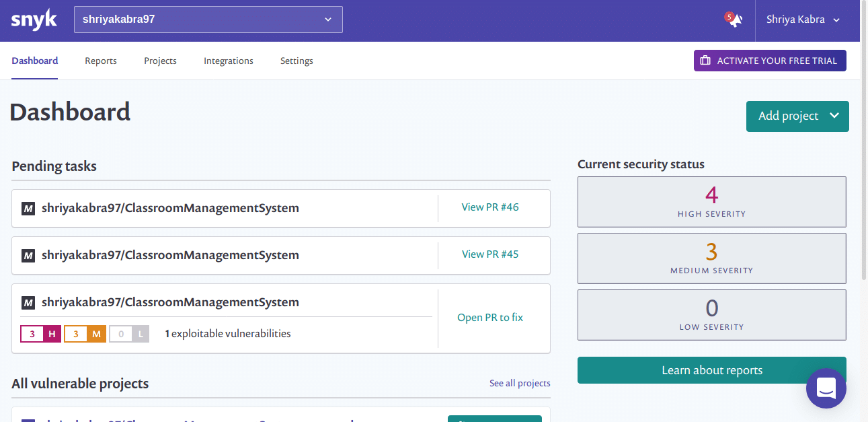Click the Maven icon beside PR #45 project
The width and height of the screenshot is (868, 422).
coord(28,256)
